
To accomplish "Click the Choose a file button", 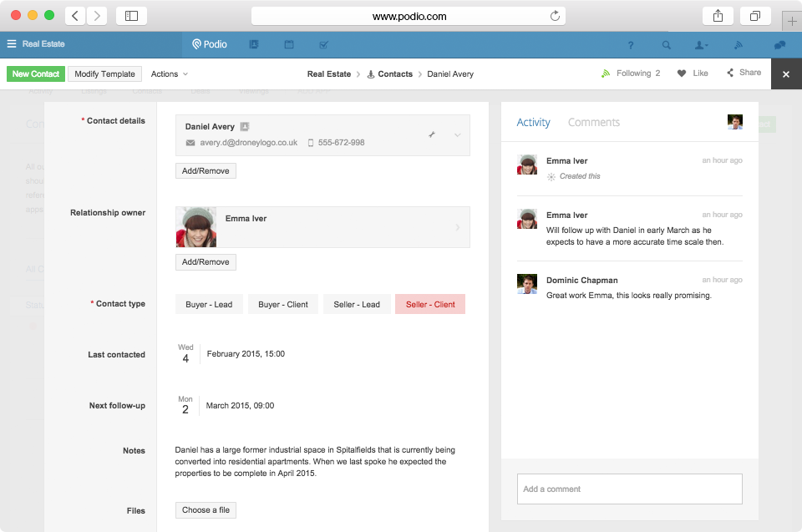I will pyautogui.click(x=206, y=510).
